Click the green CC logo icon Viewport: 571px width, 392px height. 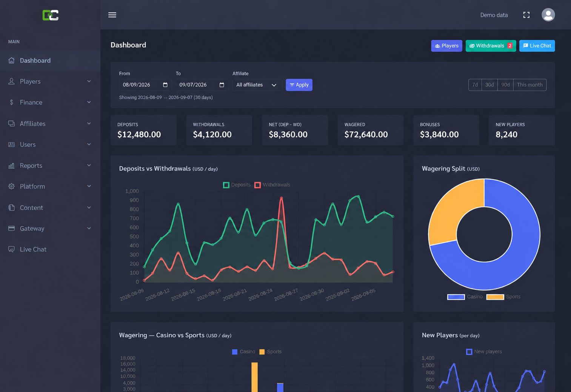[x=50, y=15]
